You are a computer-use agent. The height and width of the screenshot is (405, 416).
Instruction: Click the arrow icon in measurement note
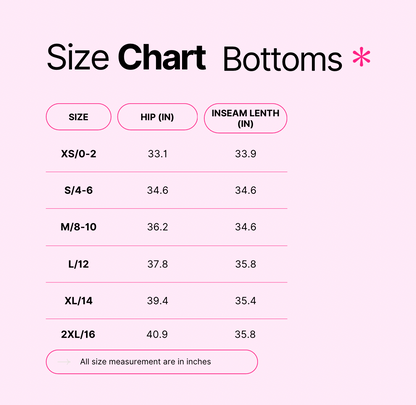coord(64,362)
